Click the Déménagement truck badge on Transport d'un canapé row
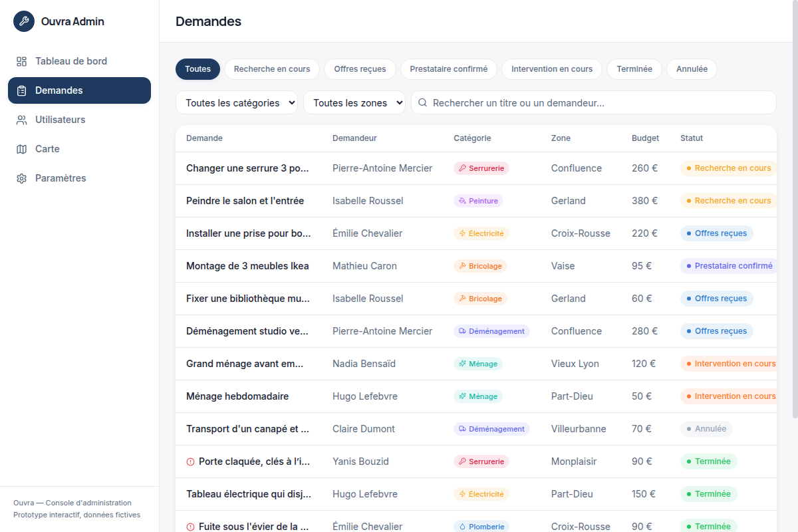Screen dimensions: 798x532 tap(491, 429)
